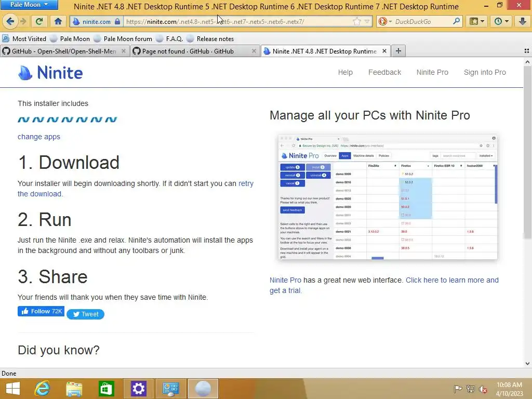This screenshot has width=532, height=399.
Task: Switch to GitHub Open-Shell-Menu tab
Action: [61, 51]
